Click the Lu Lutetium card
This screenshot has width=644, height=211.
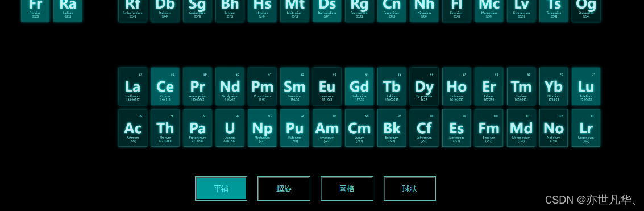[x=586, y=86]
